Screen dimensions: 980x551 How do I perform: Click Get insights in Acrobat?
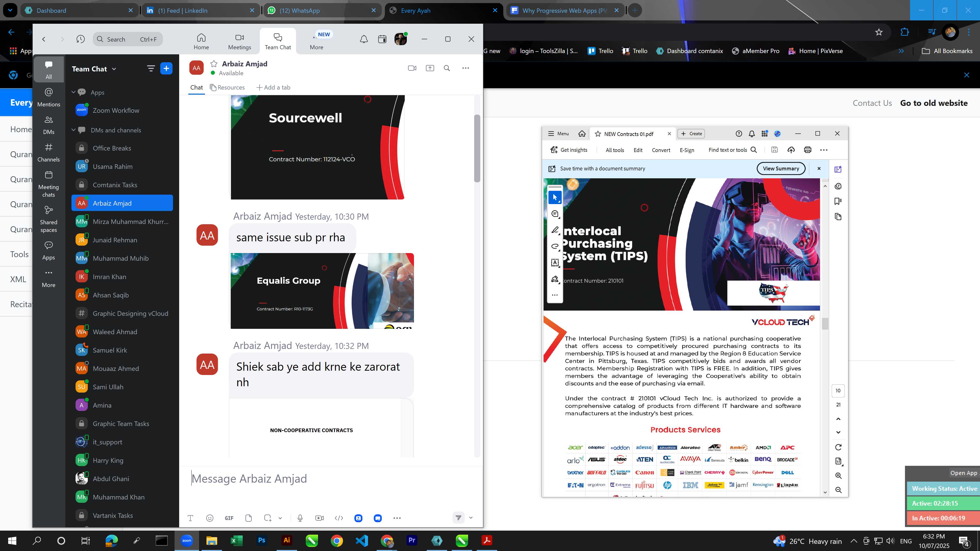click(x=569, y=150)
